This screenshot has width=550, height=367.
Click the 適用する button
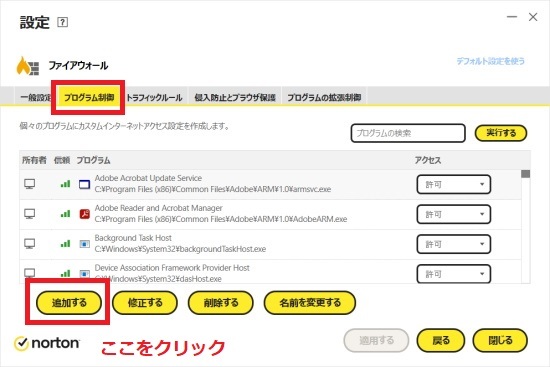point(376,340)
